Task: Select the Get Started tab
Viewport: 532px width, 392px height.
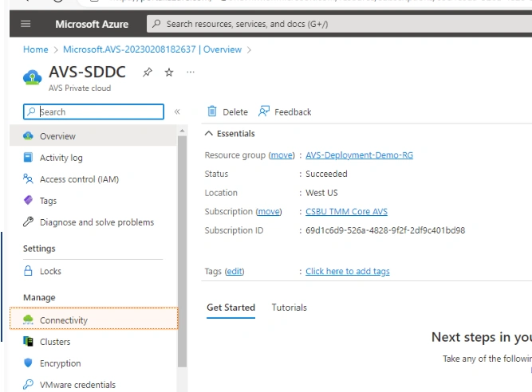Action: tap(231, 308)
